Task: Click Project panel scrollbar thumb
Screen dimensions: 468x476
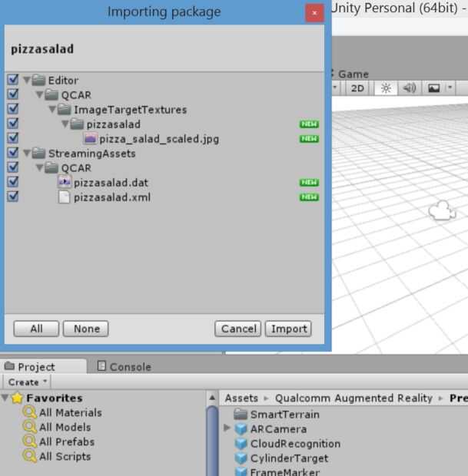Action: point(212,441)
